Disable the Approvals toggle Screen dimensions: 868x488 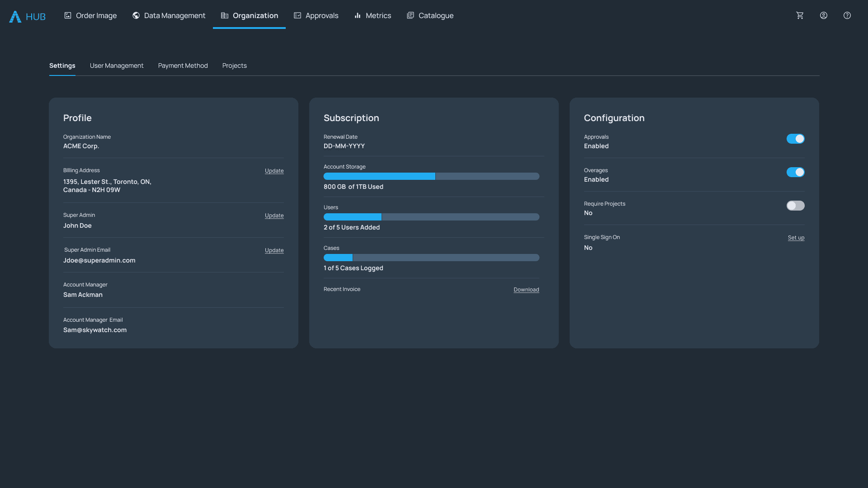(x=795, y=139)
